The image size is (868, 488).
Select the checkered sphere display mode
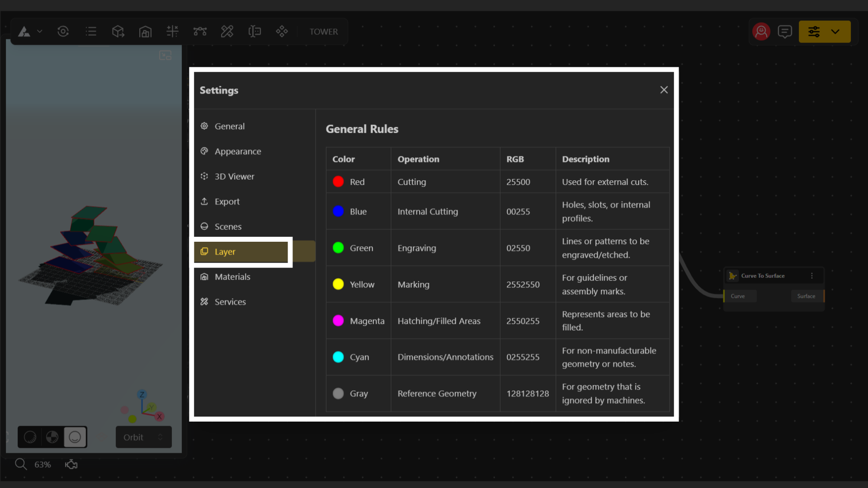52,437
